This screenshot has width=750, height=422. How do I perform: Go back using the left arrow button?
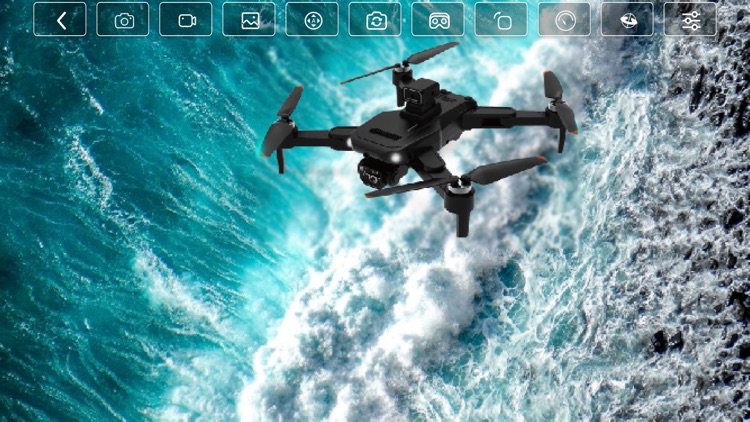(x=60, y=19)
